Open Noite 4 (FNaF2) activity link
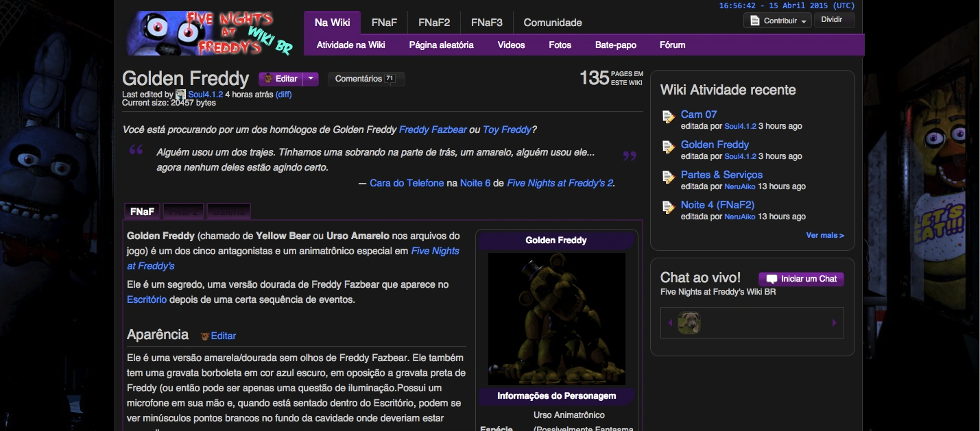The image size is (980, 431). click(717, 204)
